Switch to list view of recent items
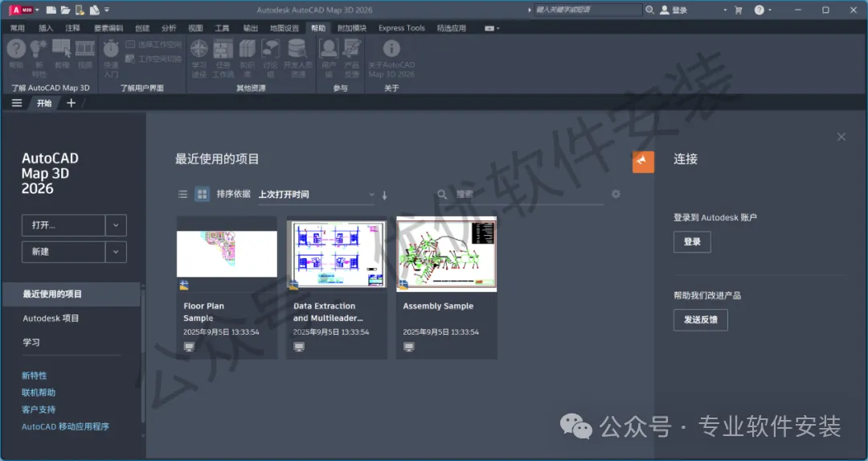This screenshot has width=868, height=461. [182, 195]
